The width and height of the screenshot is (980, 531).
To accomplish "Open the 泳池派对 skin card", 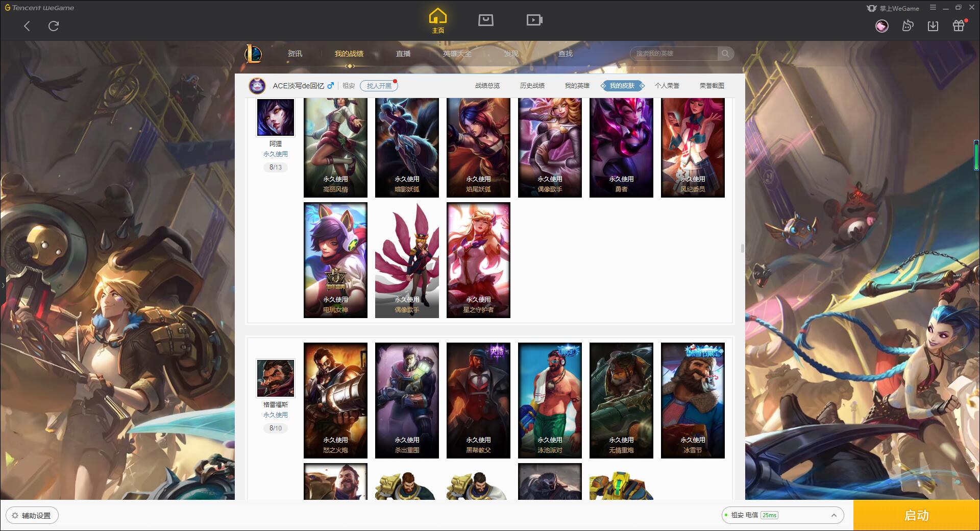I will point(550,401).
